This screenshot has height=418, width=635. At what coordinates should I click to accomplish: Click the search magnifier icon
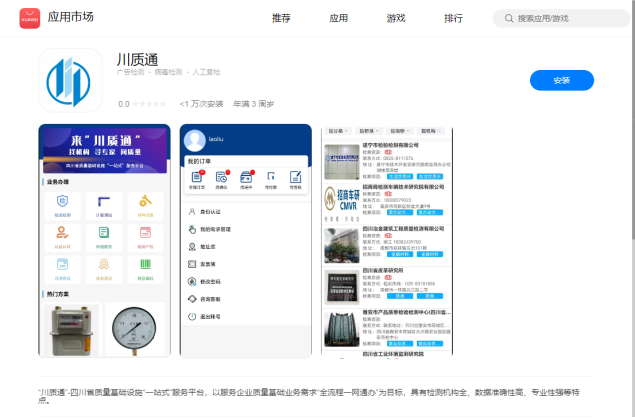[508, 18]
